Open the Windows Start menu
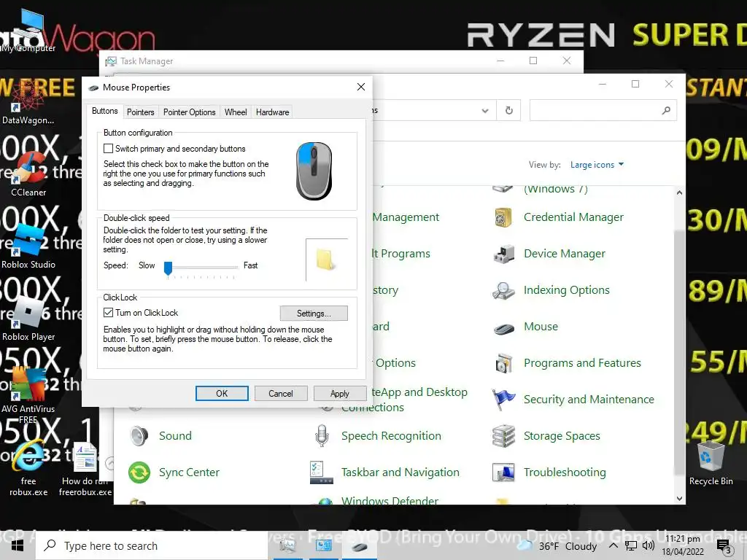Image resolution: width=747 pixels, height=560 pixels. pos(18,545)
